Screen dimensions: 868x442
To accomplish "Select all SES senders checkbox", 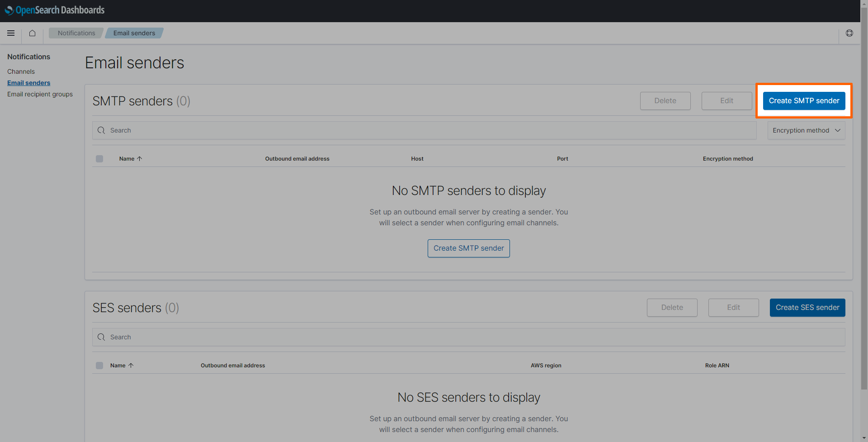I will point(99,366).
